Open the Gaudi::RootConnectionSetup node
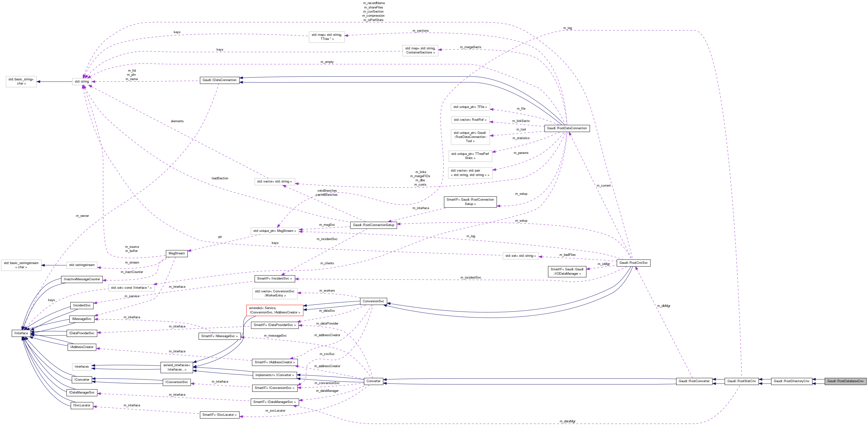The width and height of the screenshot is (868, 425). click(x=374, y=225)
